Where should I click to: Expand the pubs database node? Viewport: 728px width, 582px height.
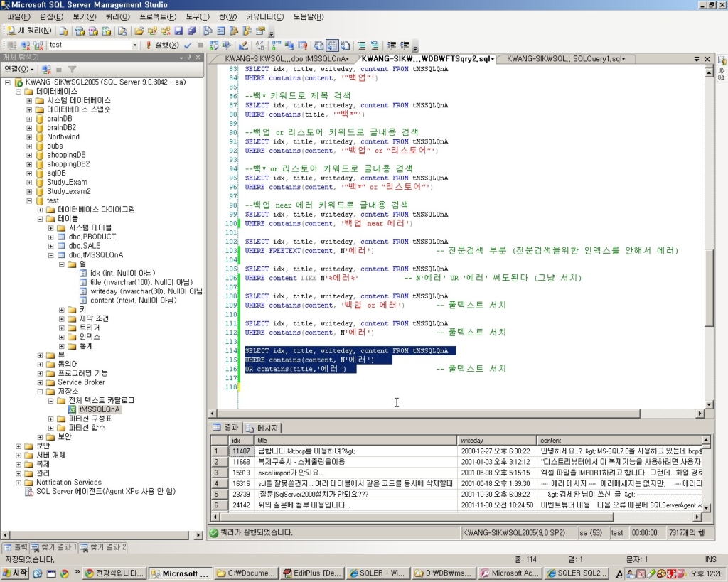coord(28,146)
